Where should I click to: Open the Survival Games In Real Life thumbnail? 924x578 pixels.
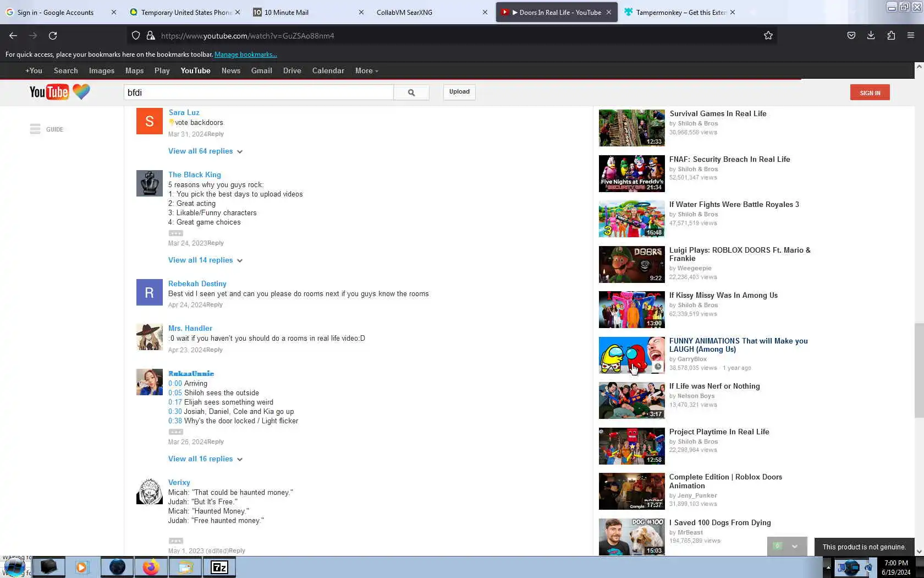[x=631, y=128]
